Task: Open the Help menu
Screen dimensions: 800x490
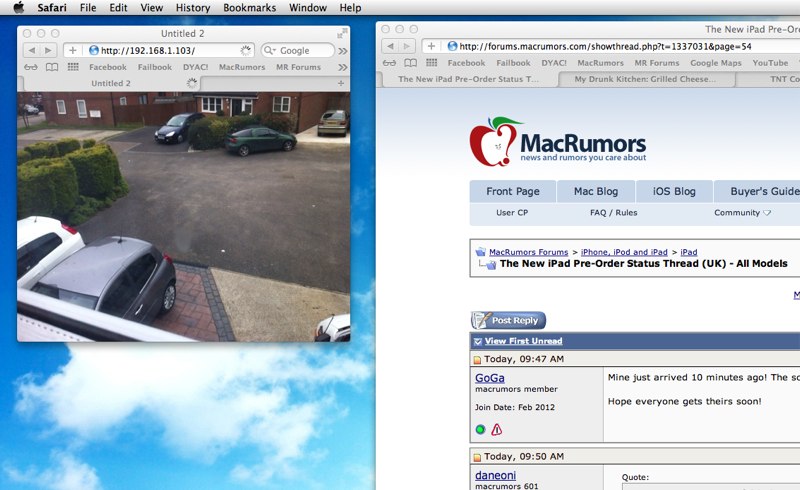Action: [350, 8]
